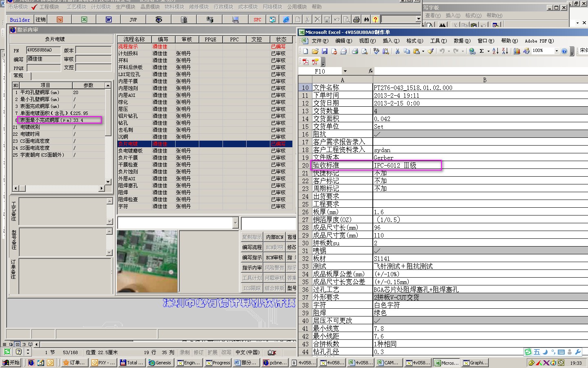The width and height of the screenshot is (588, 368).
Task: Click the 注销 logout button
Action: pyautogui.click(x=40, y=20)
